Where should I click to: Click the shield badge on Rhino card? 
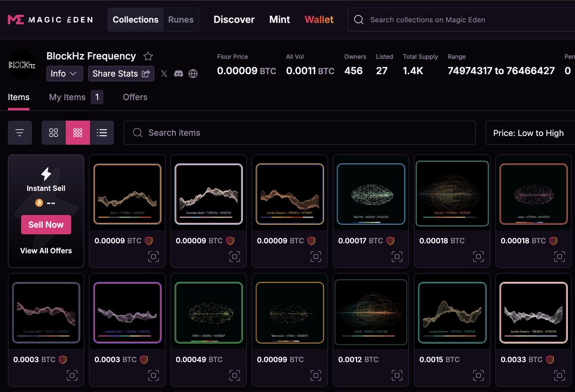149,241
